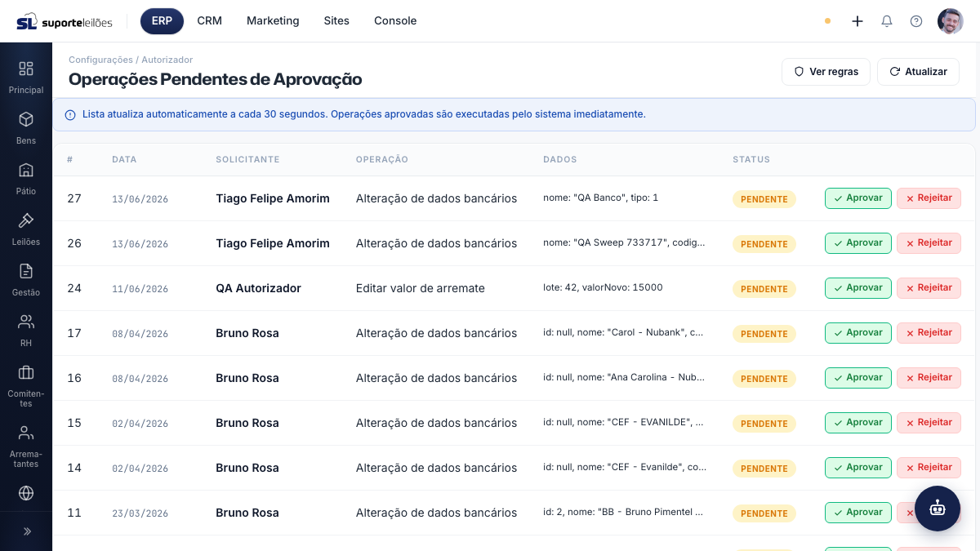Go to Pátio in the sidebar
This screenshot has height=551, width=980.
[x=26, y=178]
